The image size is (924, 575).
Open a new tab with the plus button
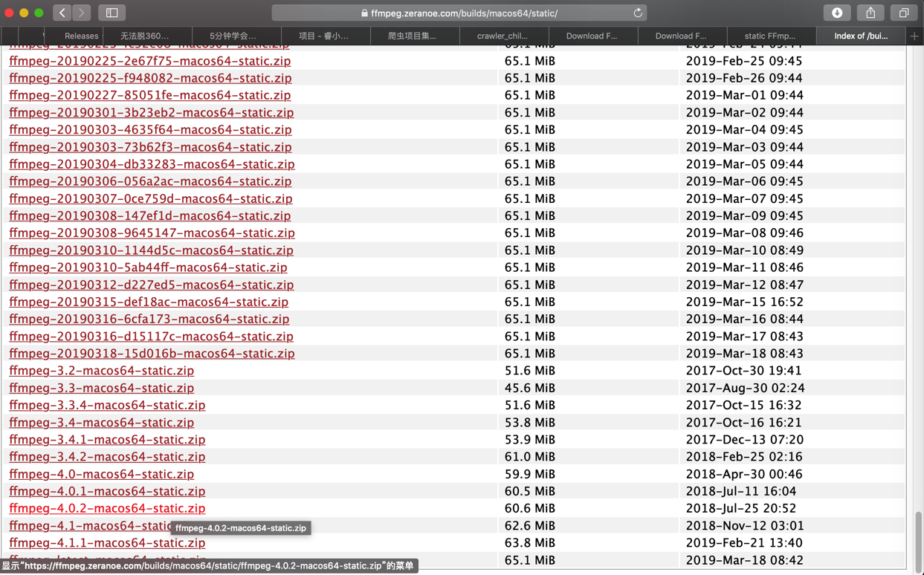[x=914, y=35]
